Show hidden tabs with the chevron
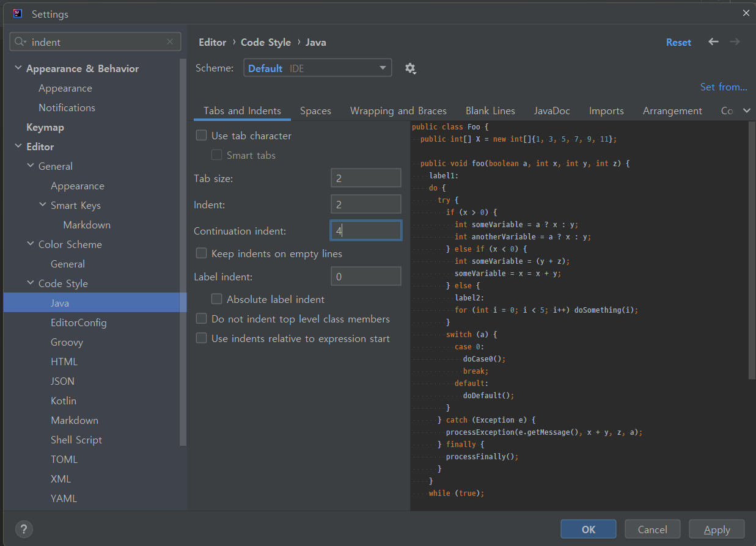 746,111
